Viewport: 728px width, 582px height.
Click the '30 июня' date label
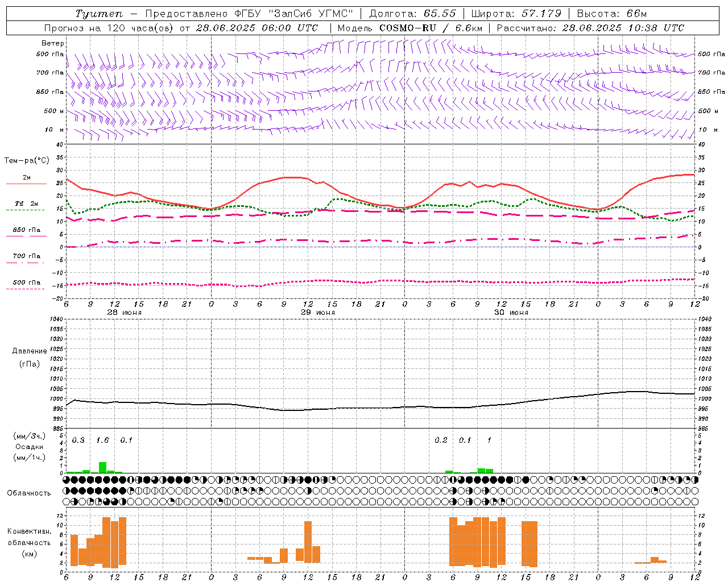tap(511, 313)
